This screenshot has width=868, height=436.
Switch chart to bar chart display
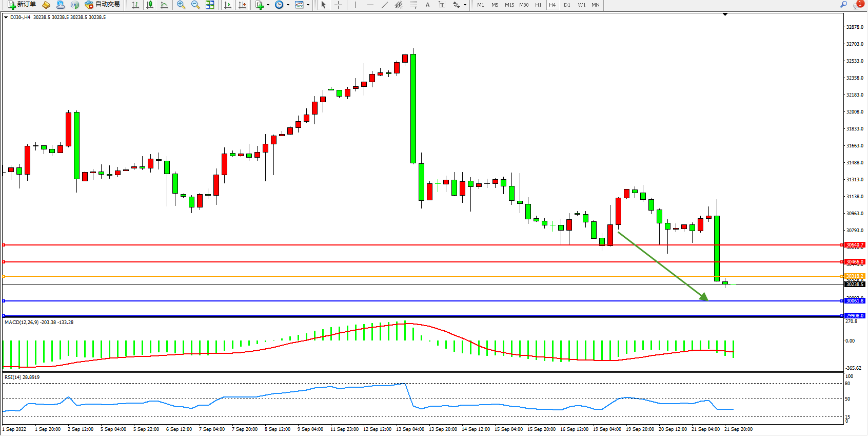(x=135, y=5)
